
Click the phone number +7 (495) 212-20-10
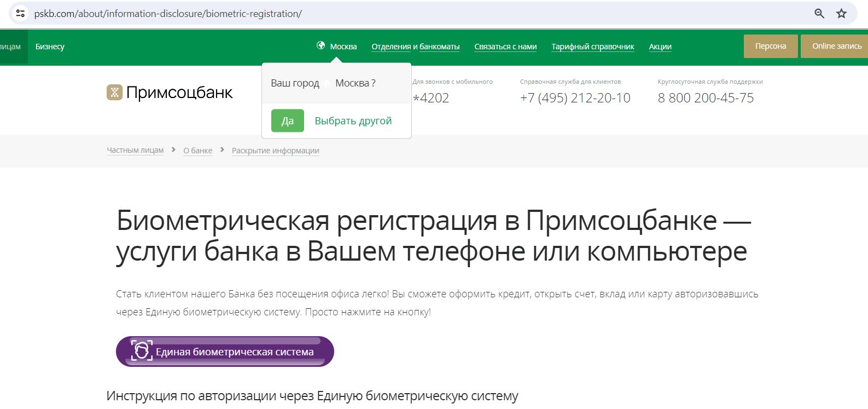click(x=575, y=98)
